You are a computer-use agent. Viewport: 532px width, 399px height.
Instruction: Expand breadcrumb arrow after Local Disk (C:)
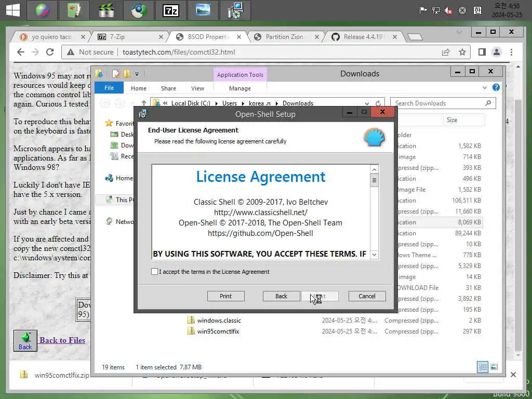(216, 103)
